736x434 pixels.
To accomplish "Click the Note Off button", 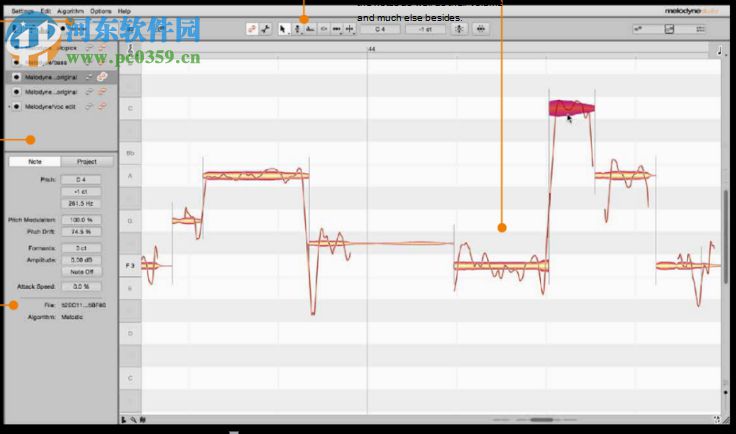I will click(81, 272).
